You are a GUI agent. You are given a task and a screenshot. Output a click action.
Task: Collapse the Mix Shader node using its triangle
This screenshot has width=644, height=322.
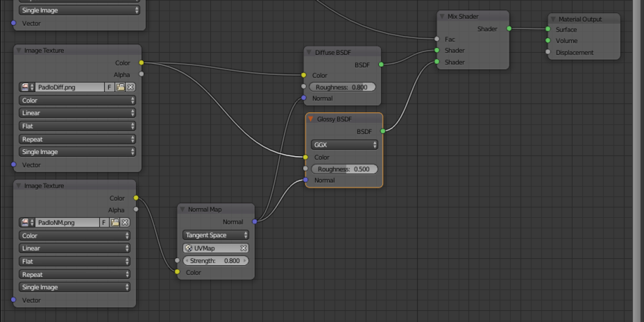click(442, 17)
